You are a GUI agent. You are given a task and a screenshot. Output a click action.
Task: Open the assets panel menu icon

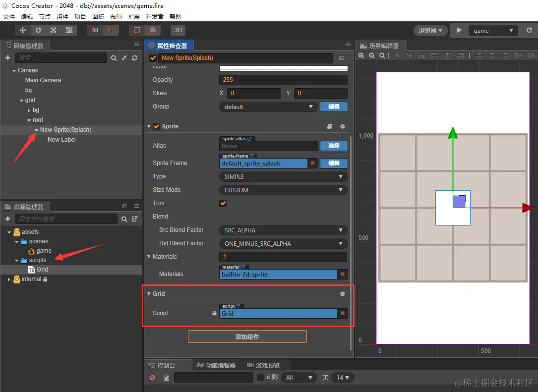136,206
